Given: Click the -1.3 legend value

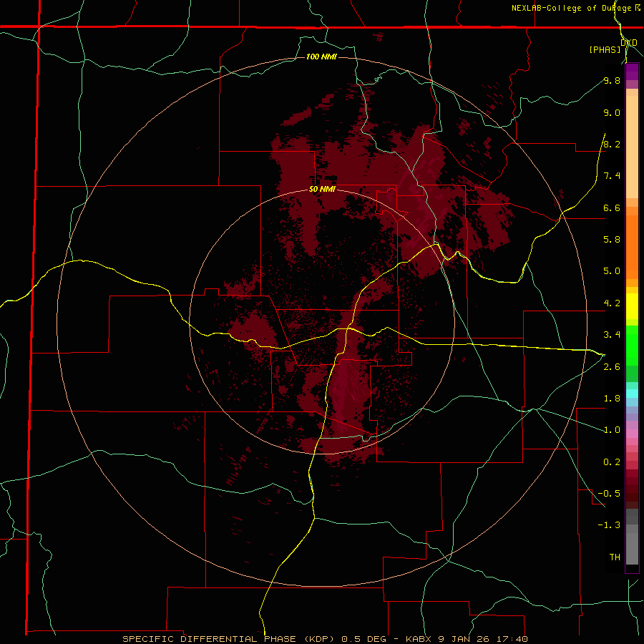Looking at the screenshot, I should click(x=609, y=525).
